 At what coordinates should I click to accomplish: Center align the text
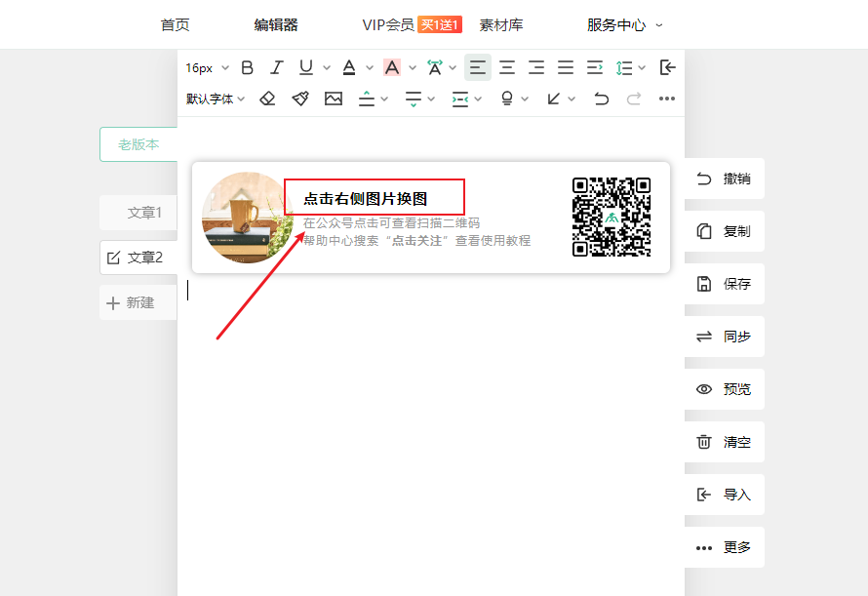(507, 67)
